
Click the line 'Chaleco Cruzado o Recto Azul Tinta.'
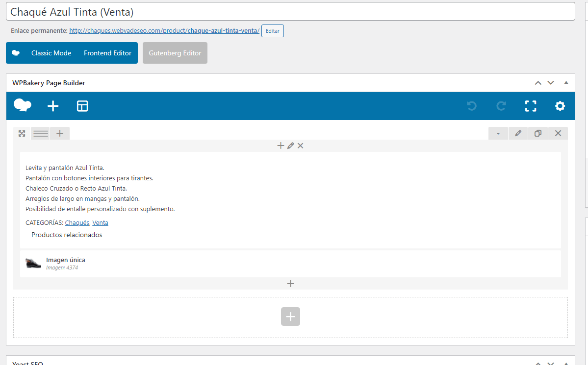76,189
